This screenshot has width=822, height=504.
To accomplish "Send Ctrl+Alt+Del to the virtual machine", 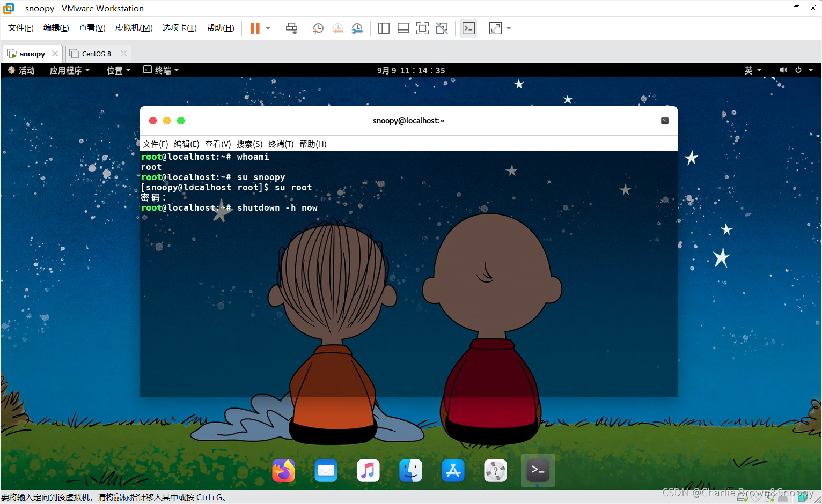I will tap(291, 28).
